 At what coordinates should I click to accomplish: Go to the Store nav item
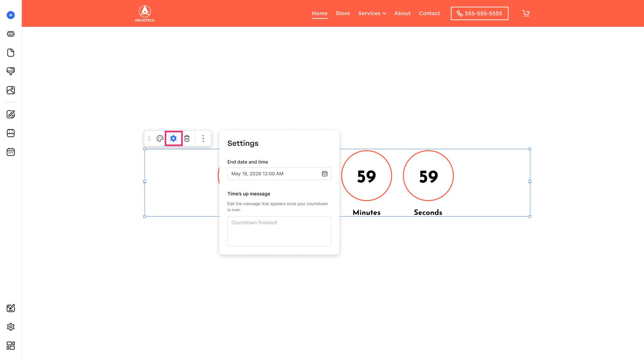343,13
